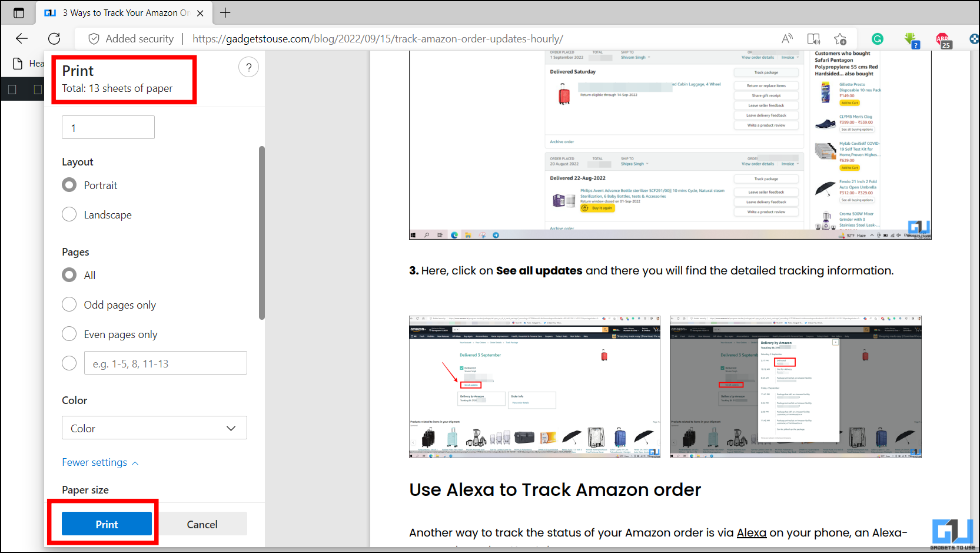Focus the gadgetstouse.com address bar URL
This screenshot has height=553, width=980.
(x=377, y=39)
